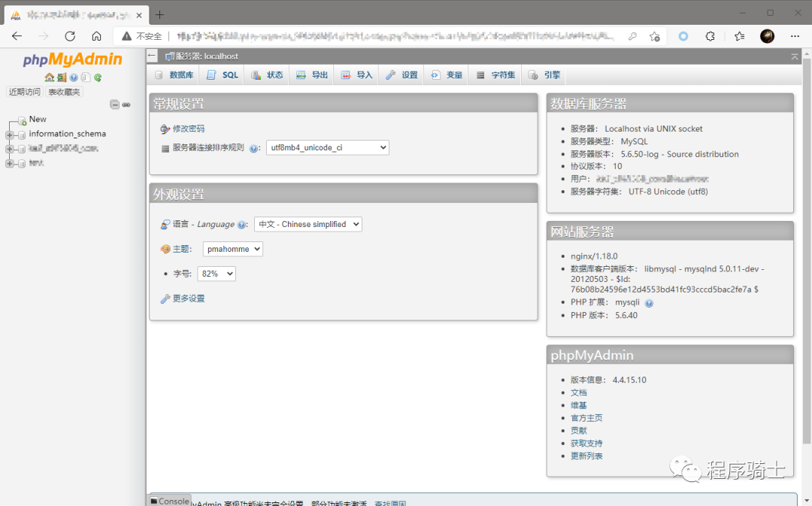The height and width of the screenshot is (506, 812).
Task: Click the 不安全 warning site info
Action: pos(142,36)
